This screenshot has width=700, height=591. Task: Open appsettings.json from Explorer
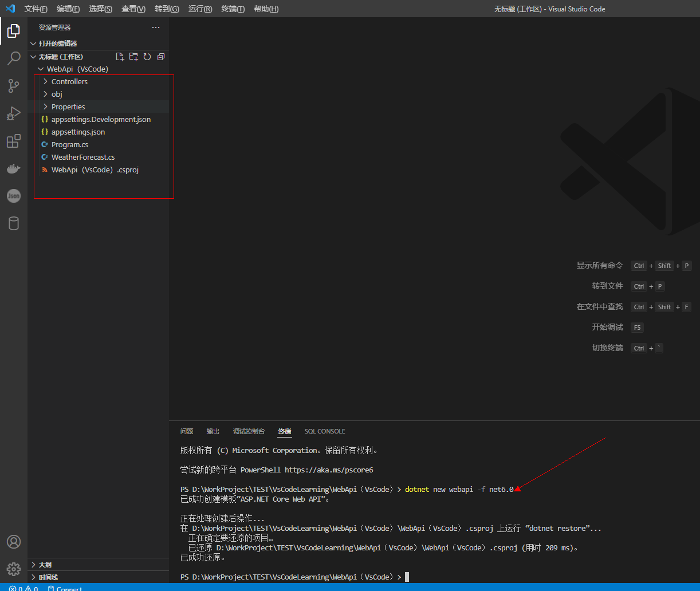(78, 132)
